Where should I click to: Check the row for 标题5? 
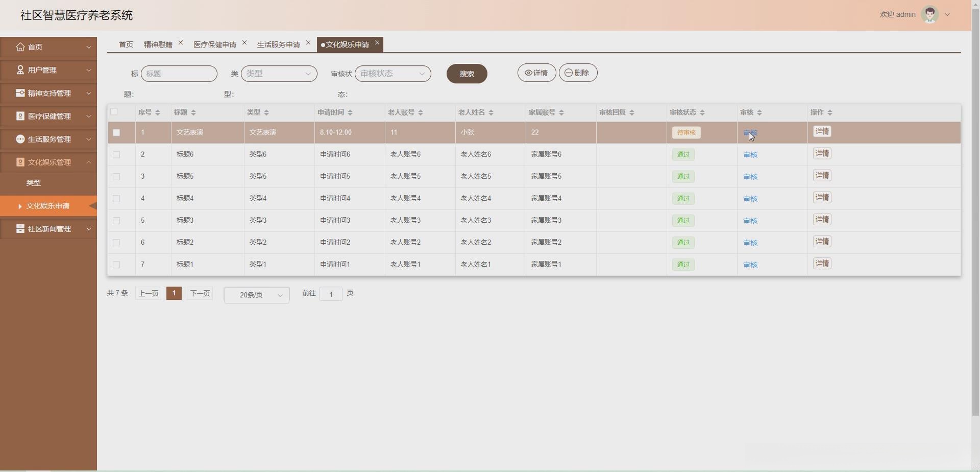(116, 176)
